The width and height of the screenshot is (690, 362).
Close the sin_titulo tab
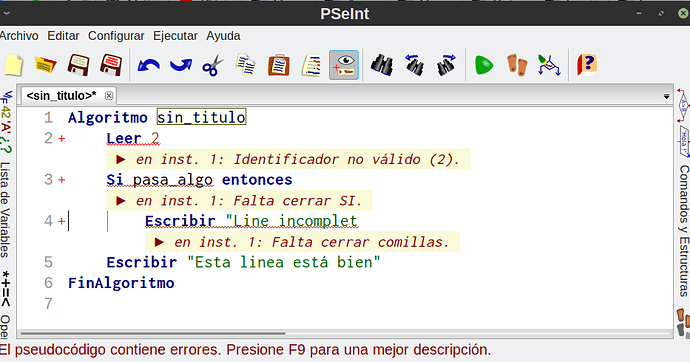[x=109, y=95]
